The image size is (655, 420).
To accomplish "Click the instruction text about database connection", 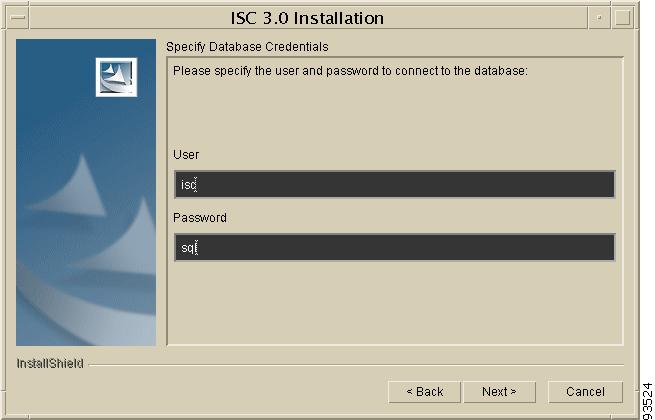I will click(350, 71).
